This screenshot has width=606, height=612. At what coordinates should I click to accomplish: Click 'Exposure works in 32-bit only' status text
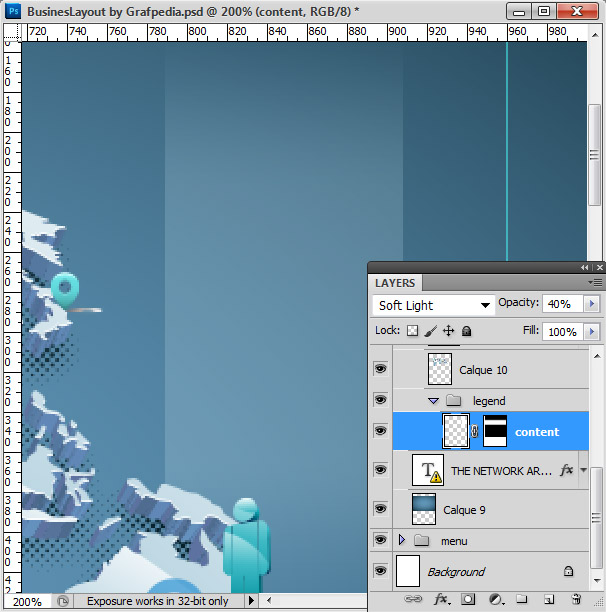[x=157, y=601]
